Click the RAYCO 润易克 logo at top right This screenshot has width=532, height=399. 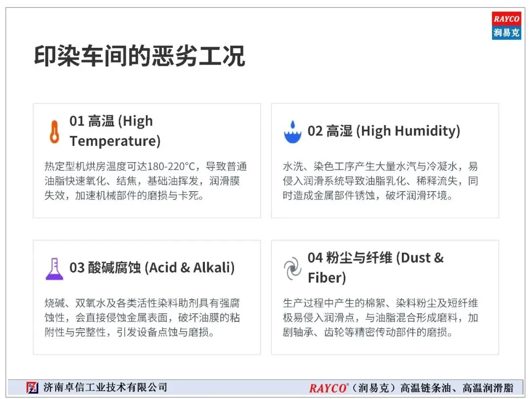(506, 26)
